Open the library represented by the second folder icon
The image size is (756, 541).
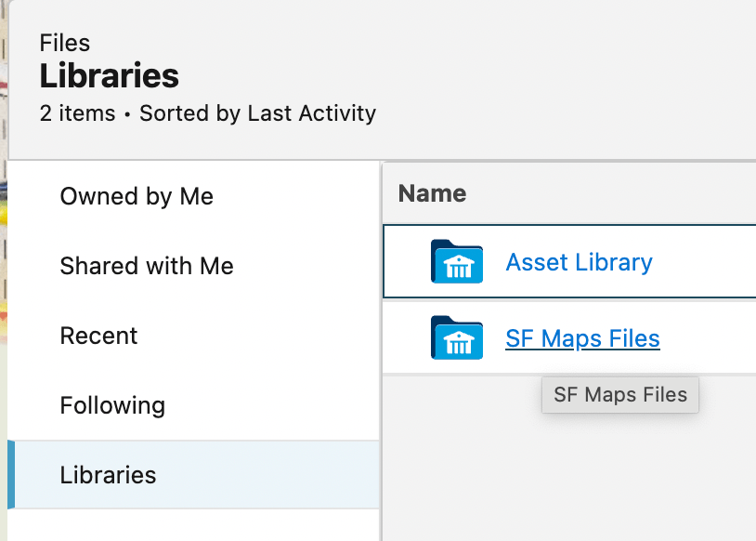456,338
